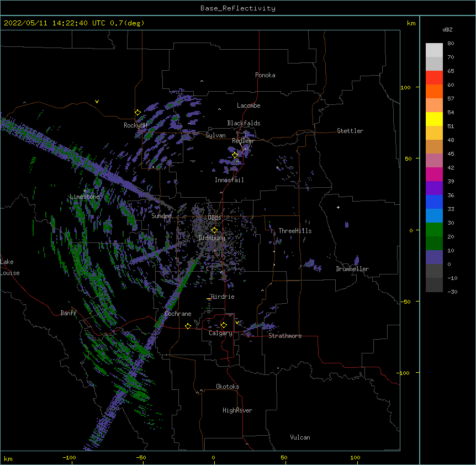Click the Strathmore town label
This screenshot has height=465, width=476.
click(x=285, y=336)
